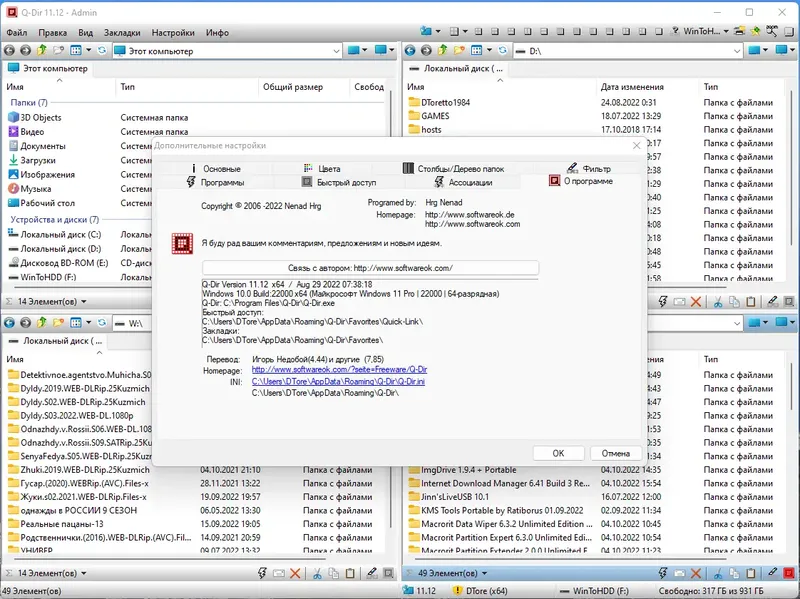Click the paste clipboard icon in the bottom-left pane status bar
The height and width of the screenshot is (599, 800).
tap(350, 573)
